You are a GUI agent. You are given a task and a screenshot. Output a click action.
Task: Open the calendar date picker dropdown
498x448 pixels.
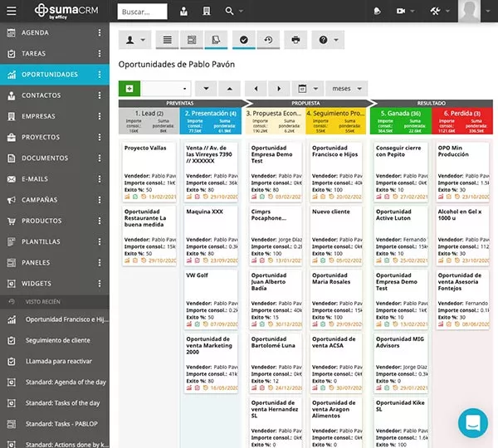coord(308,89)
